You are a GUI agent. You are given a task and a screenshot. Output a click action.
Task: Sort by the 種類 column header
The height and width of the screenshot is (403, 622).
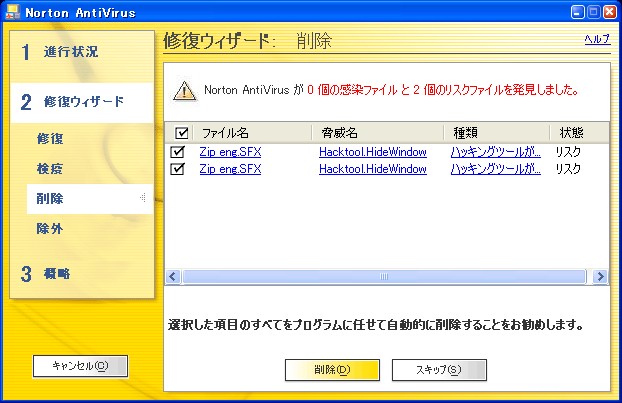coord(466,133)
